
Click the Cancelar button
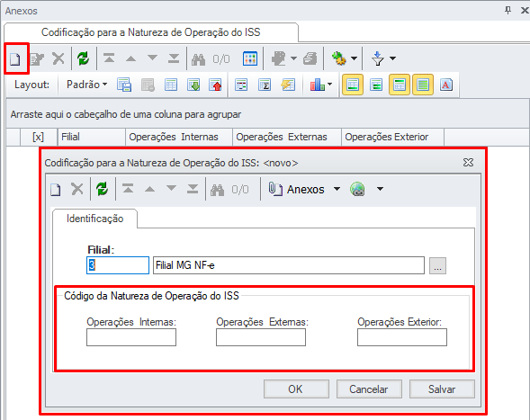pos(369,389)
